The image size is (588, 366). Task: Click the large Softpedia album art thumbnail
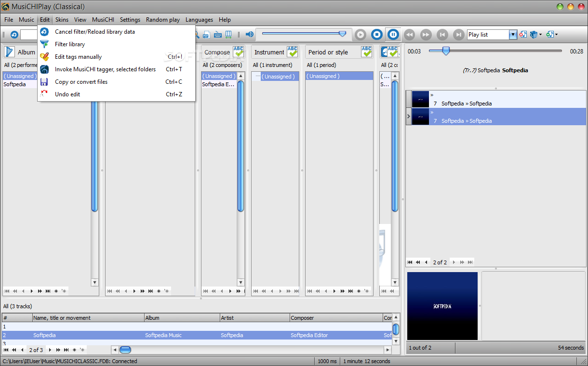pos(442,306)
